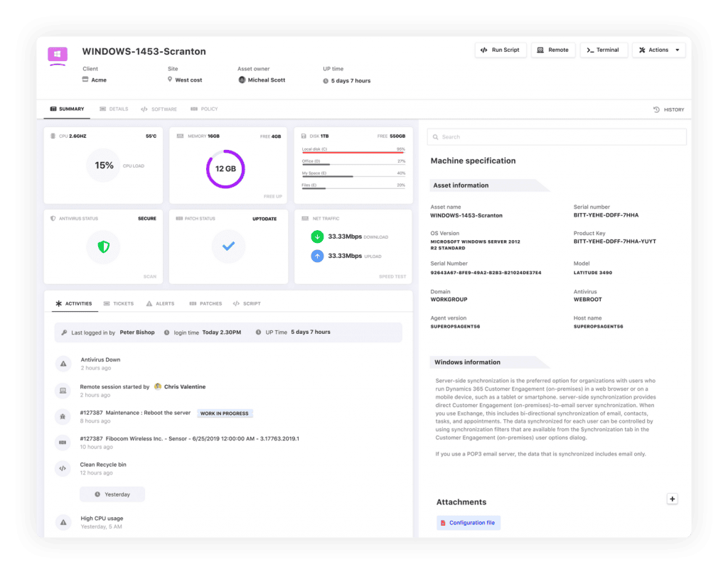The width and height of the screenshot is (728, 574).
Task: Click the High CPU usage alert icon
Action: click(x=63, y=523)
